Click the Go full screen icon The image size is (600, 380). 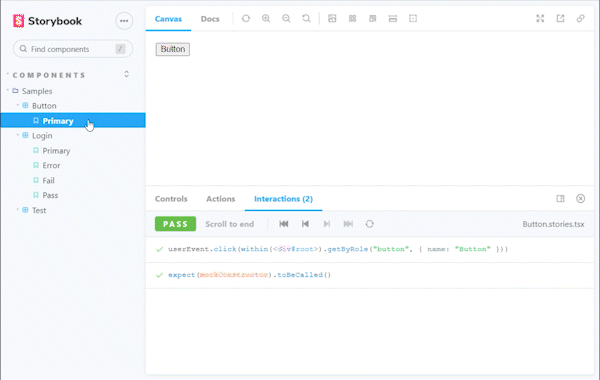[x=540, y=18]
